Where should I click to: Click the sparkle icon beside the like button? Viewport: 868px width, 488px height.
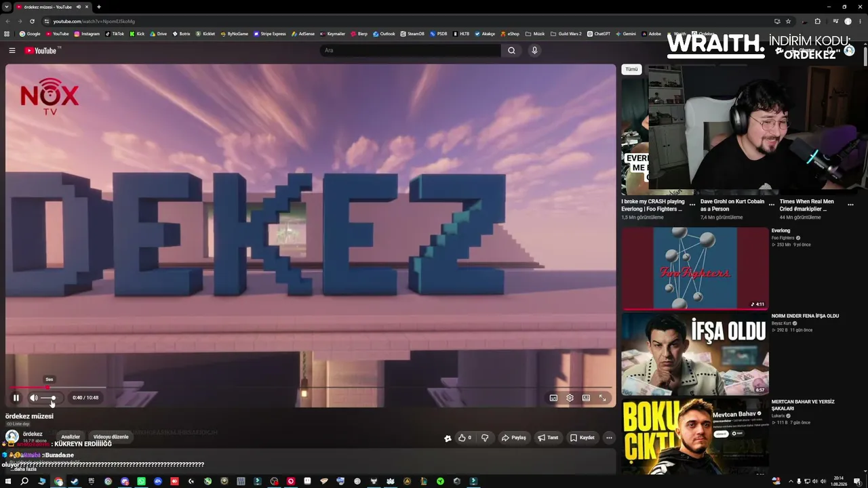pyautogui.click(x=448, y=438)
